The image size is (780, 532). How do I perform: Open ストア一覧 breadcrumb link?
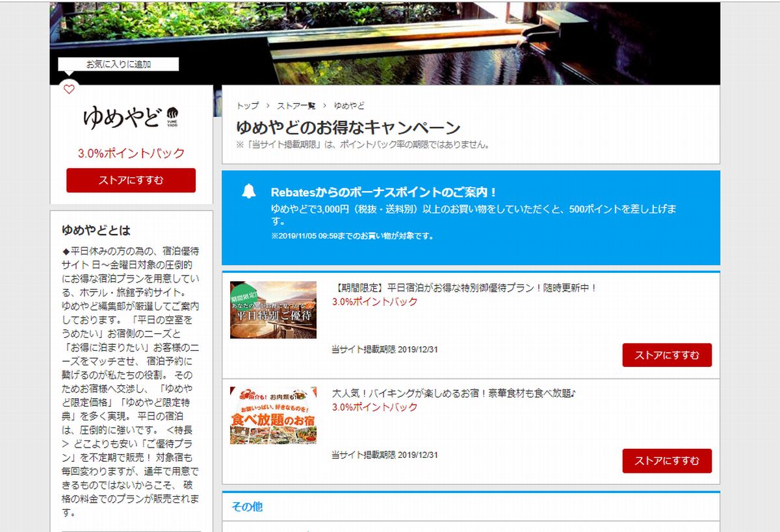(296, 105)
